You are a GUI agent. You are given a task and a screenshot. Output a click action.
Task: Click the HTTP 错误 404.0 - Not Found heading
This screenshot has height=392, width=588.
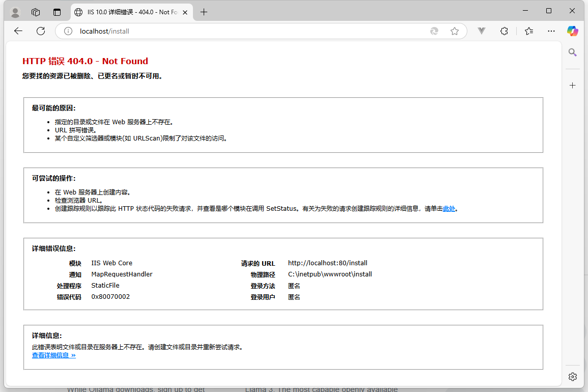85,61
